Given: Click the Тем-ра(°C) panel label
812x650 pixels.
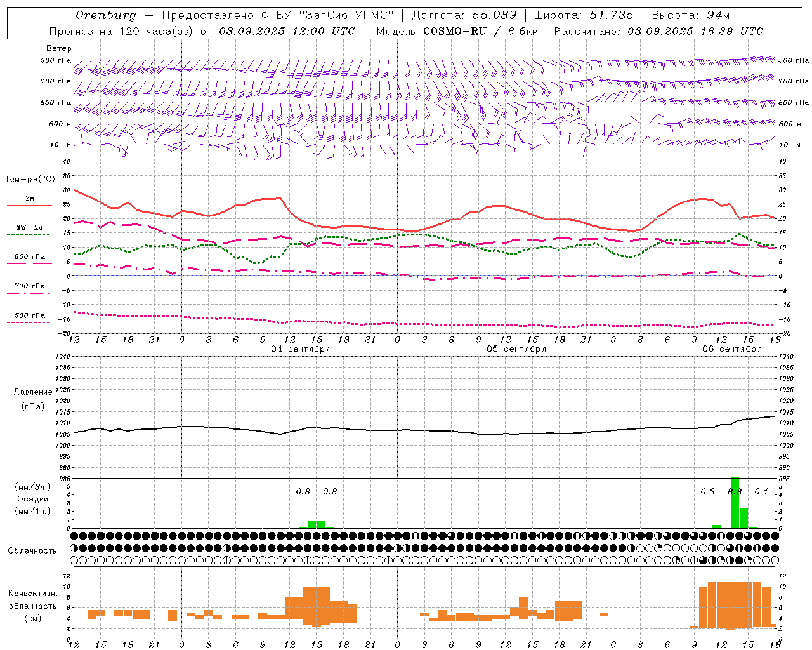Looking at the screenshot, I should [30, 180].
